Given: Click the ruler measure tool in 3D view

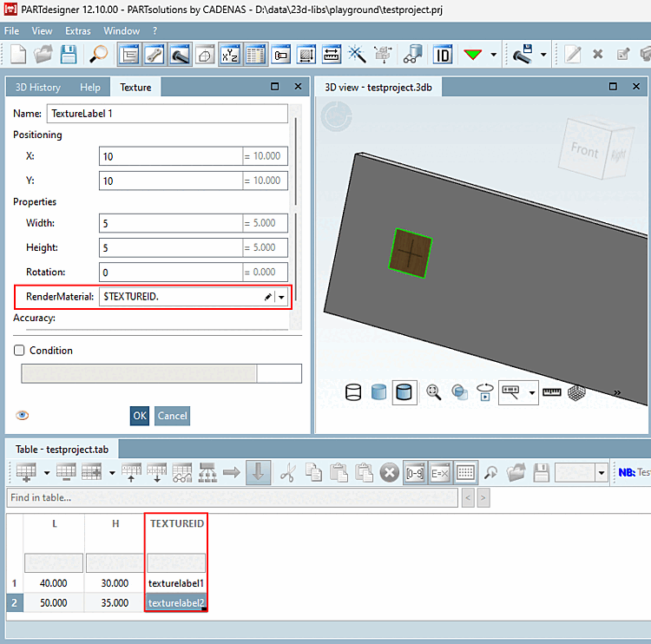Looking at the screenshot, I should pyautogui.click(x=551, y=392).
